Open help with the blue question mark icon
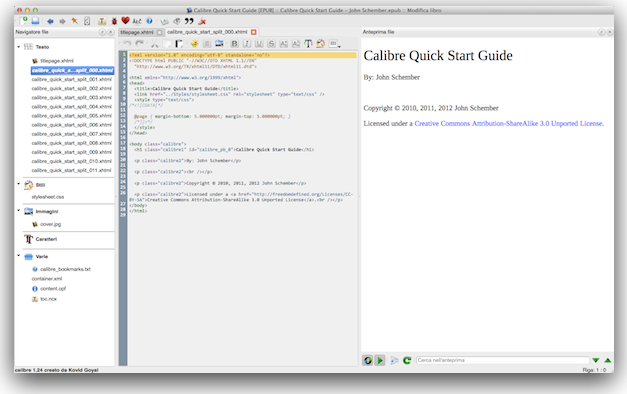 (149, 21)
